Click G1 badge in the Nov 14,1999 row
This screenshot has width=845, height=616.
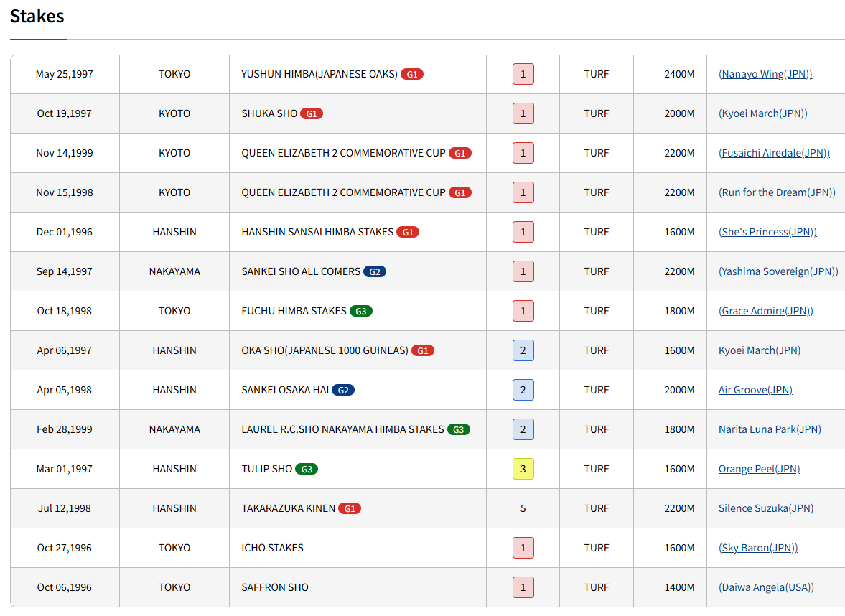460,153
